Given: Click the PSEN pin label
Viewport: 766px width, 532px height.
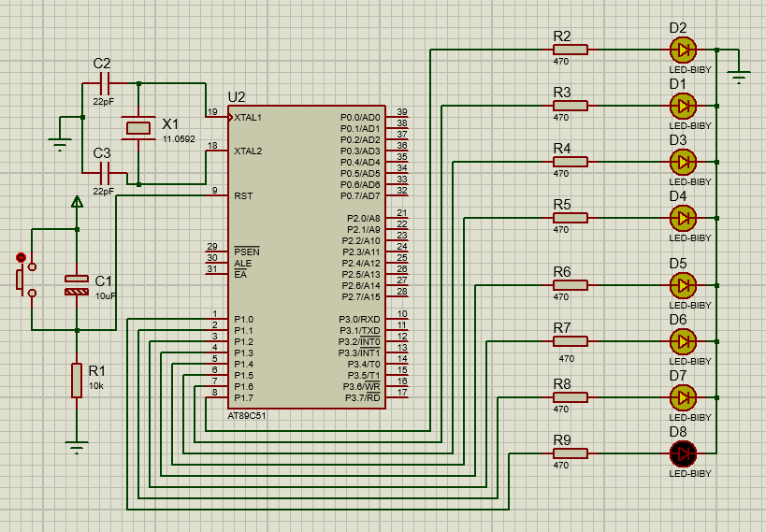Looking at the screenshot, I should coord(247,252).
